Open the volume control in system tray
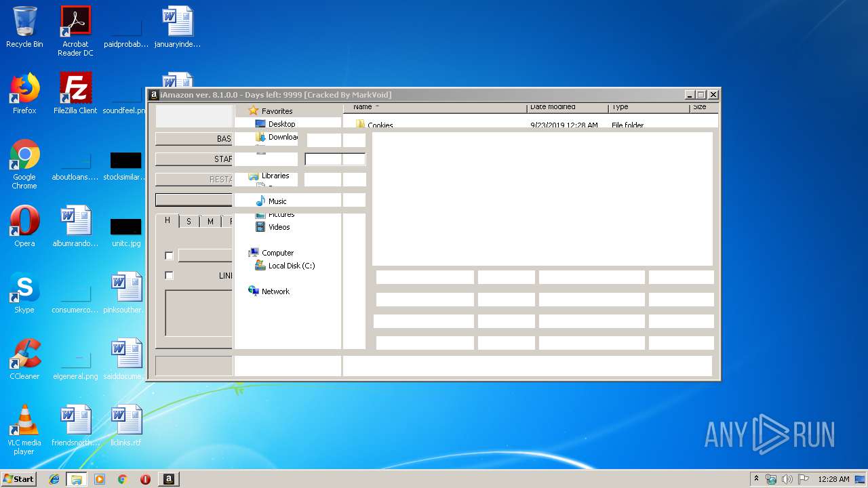The height and width of the screenshot is (488, 868). tap(787, 479)
